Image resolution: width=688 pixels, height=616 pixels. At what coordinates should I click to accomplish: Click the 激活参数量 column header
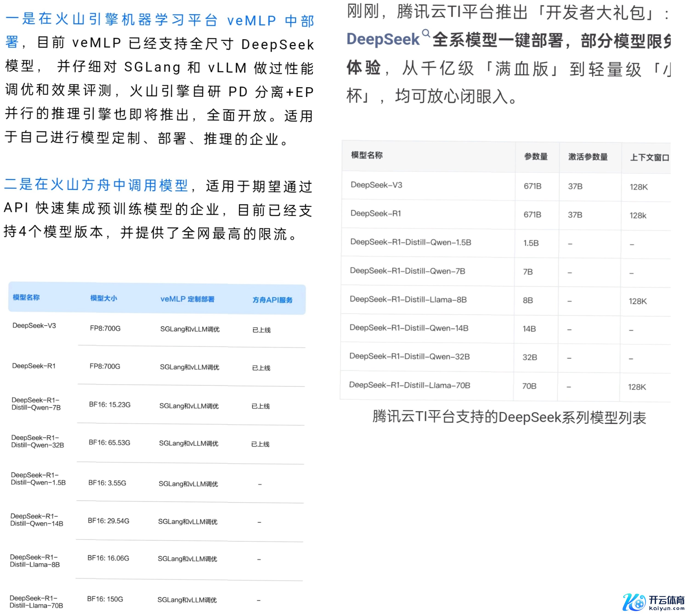click(588, 157)
